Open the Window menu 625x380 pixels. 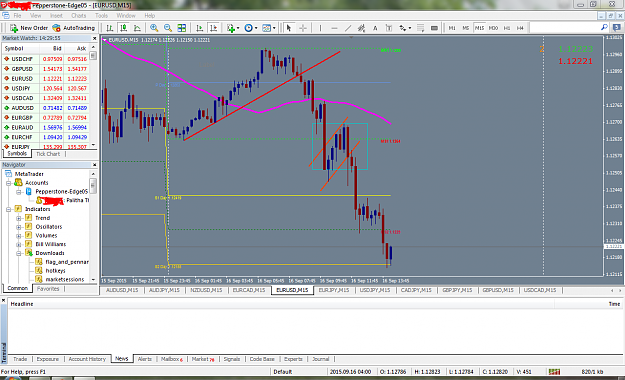[x=126, y=16]
